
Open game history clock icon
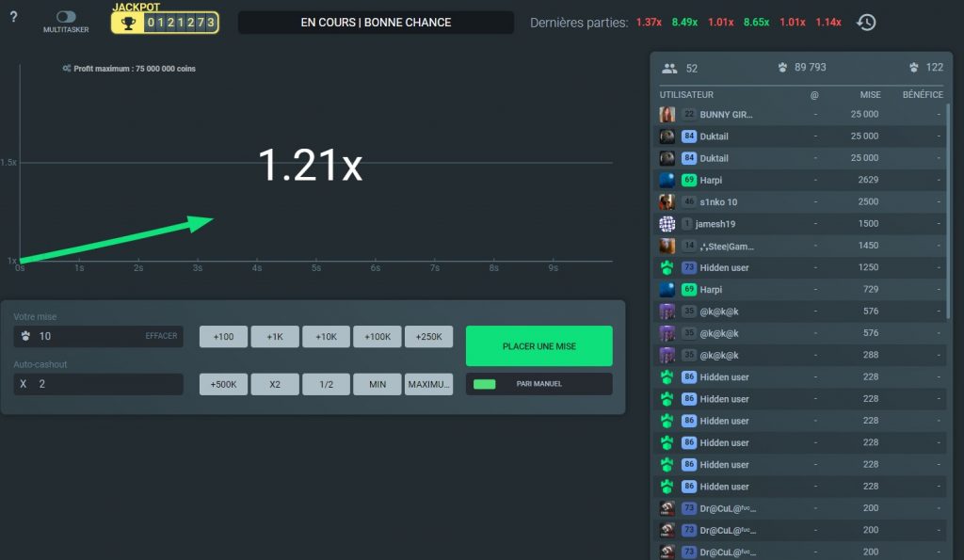point(866,22)
